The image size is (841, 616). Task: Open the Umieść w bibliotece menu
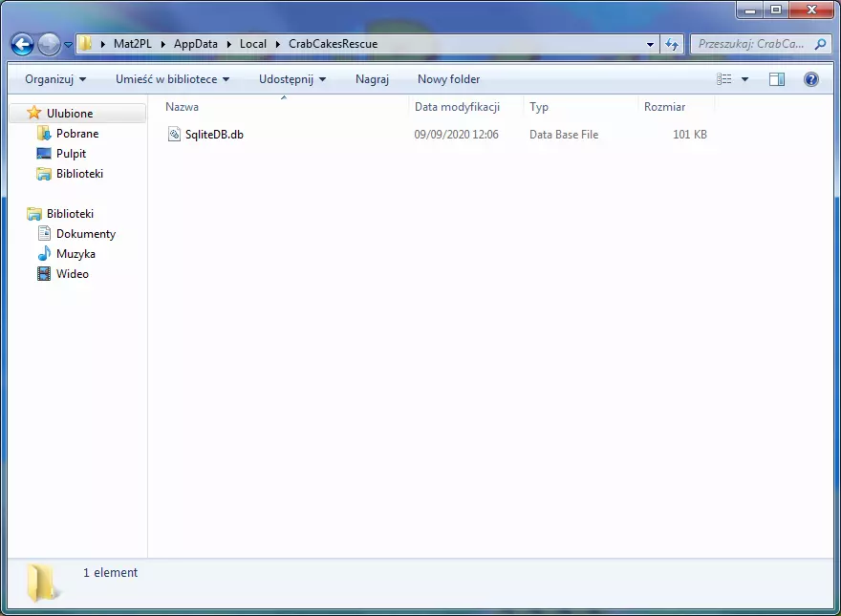173,79
